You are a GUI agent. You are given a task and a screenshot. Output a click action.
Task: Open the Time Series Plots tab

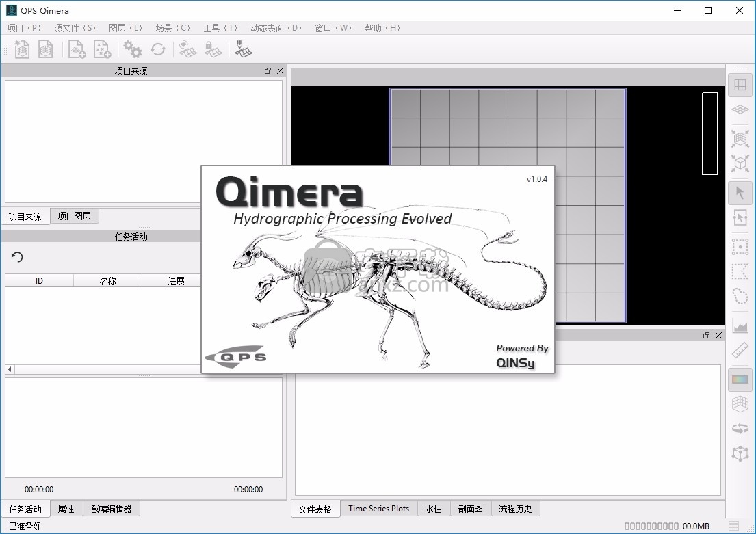[x=378, y=509]
